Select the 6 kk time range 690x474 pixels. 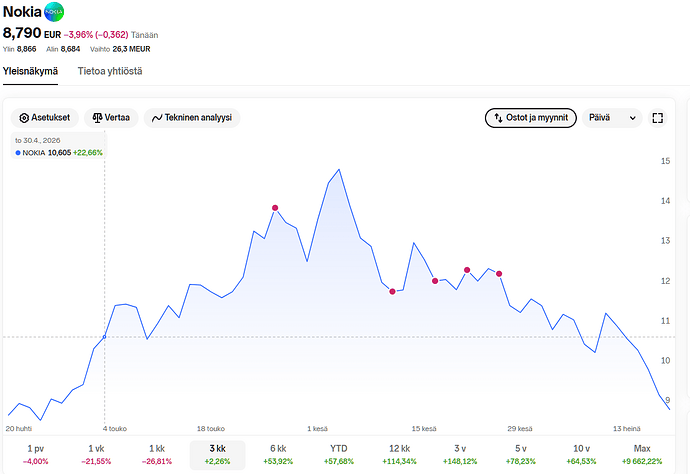(x=278, y=455)
